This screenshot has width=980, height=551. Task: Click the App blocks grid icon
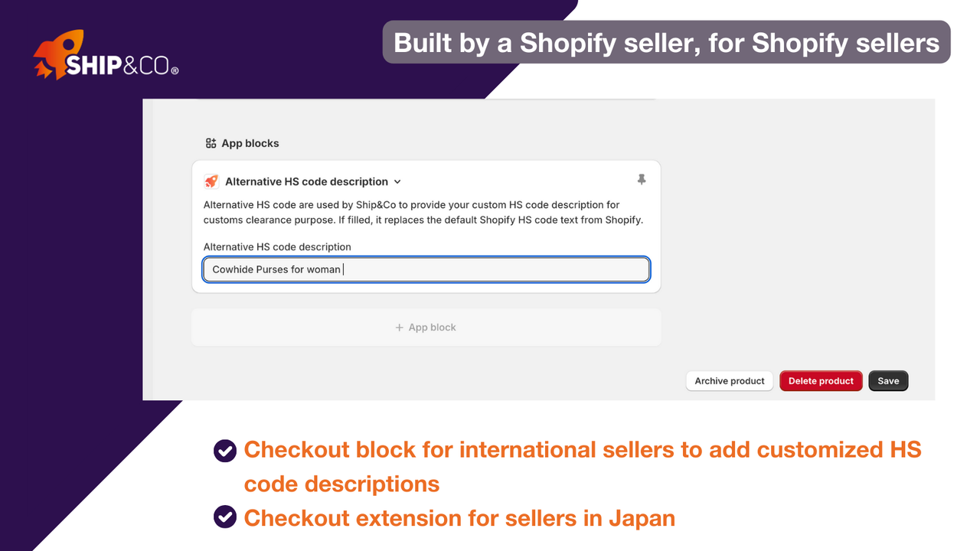(x=210, y=142)
